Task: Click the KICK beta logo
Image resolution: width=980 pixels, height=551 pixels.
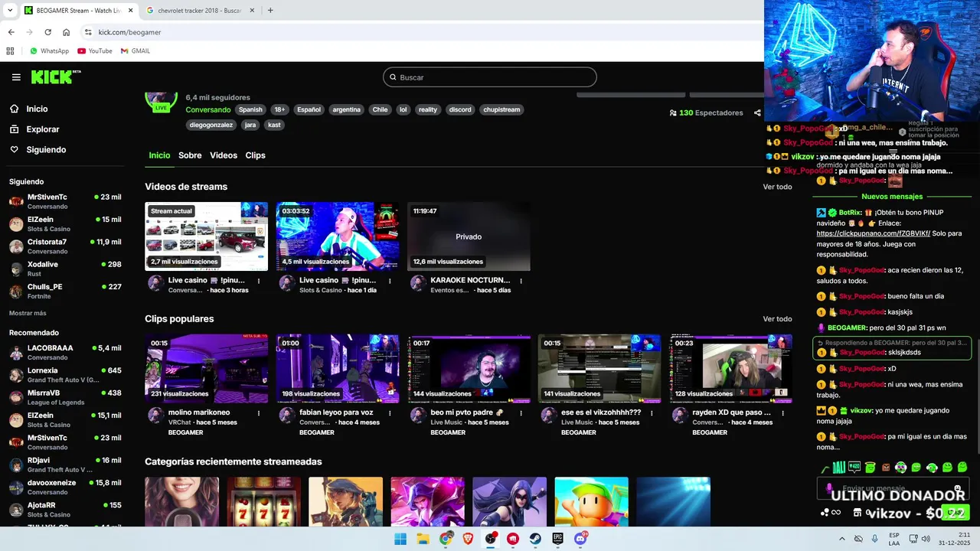Action: [55, 77]
